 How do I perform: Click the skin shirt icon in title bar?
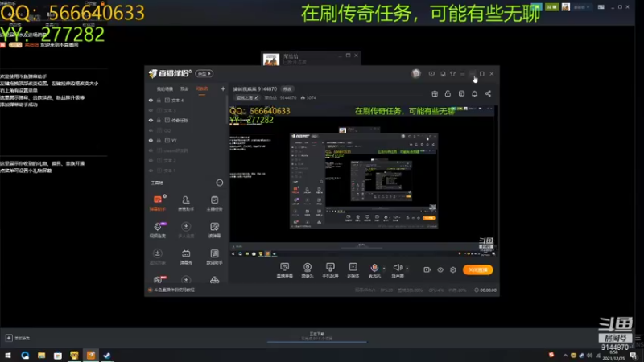(452, 74)
